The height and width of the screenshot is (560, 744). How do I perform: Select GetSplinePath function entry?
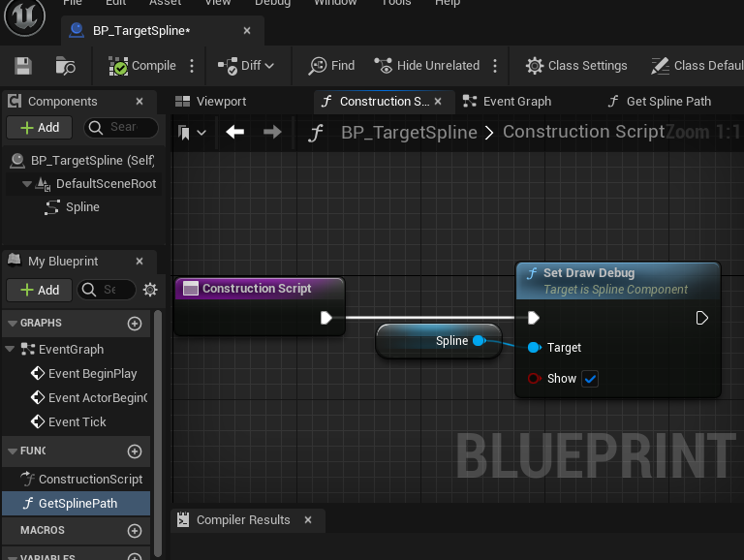[x=77, y=504]
